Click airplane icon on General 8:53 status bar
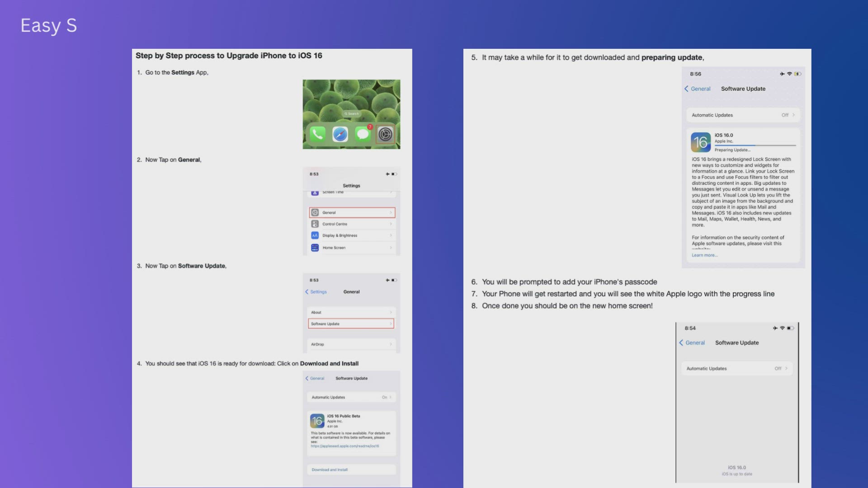The height and width of the screenshot is (488, 868). [x=387, y=280]
